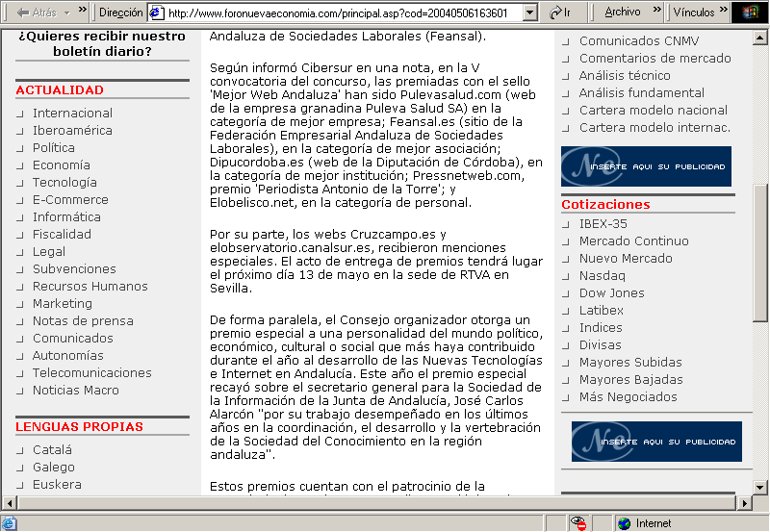The width and height of the screenshot is (770, 532).
Task: Open Dow Jones quotes link
Action: (x=611, y=292)
